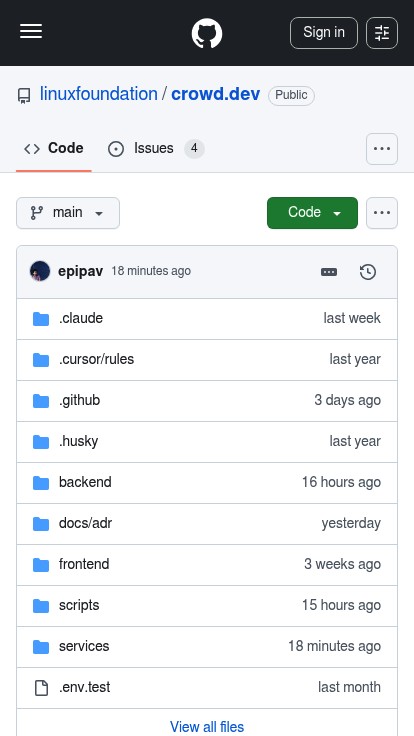Viewport: 414px width, 736px height.
Task: Open the backend folder
Action: tap(85, 482)
